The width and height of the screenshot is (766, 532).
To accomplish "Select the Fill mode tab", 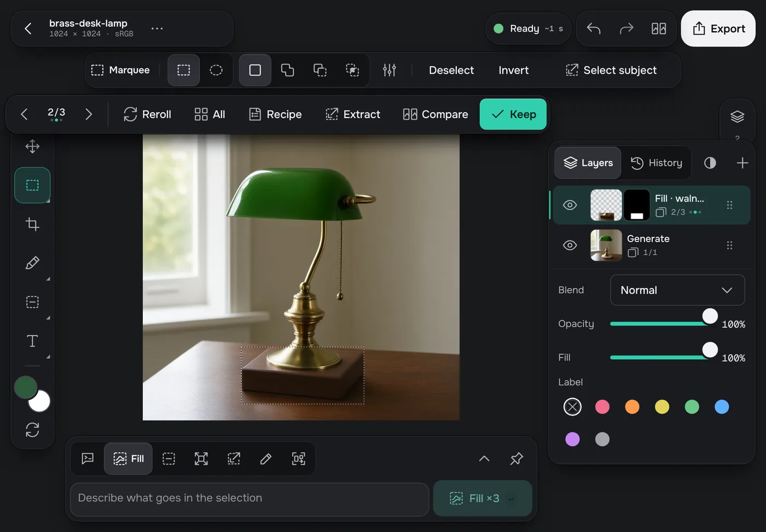I will (x=129, y=459).
